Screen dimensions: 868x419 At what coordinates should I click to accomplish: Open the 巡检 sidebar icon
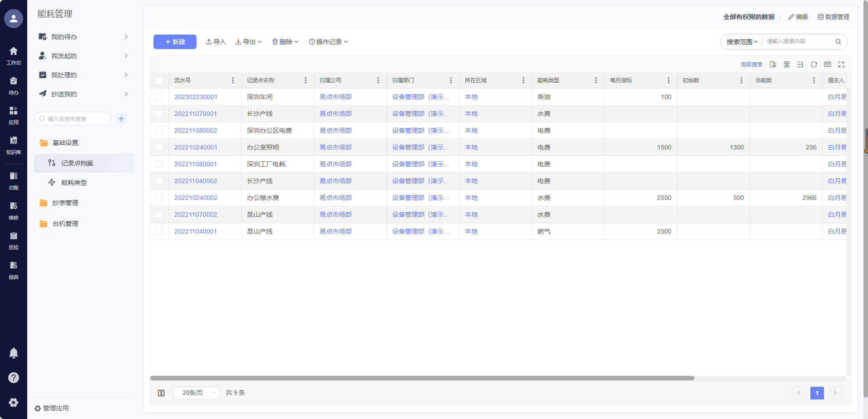[14, 240]
